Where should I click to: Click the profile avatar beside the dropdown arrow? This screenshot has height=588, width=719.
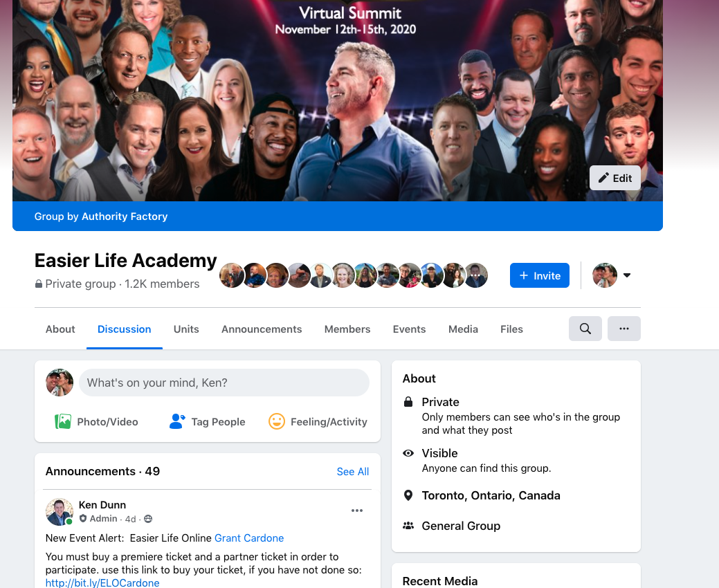pyautogui.click(x=604, y=275)
